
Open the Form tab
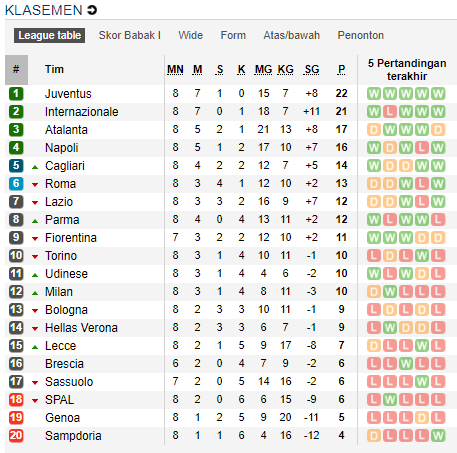click(x=233, y=35)
